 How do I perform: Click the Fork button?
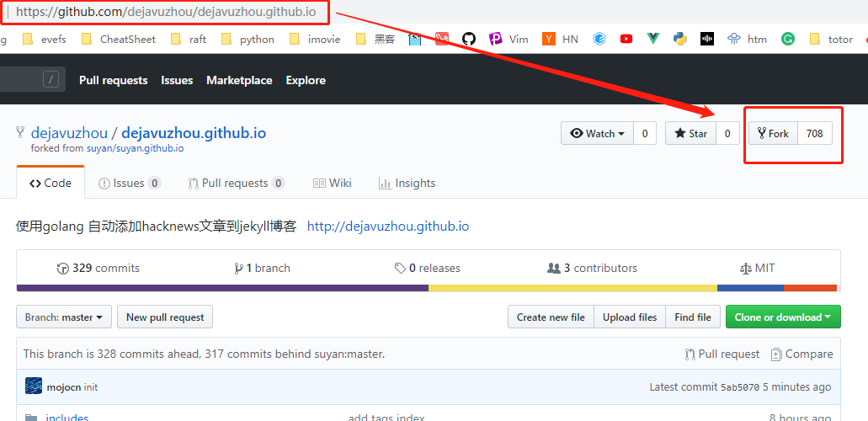[773, 134]
